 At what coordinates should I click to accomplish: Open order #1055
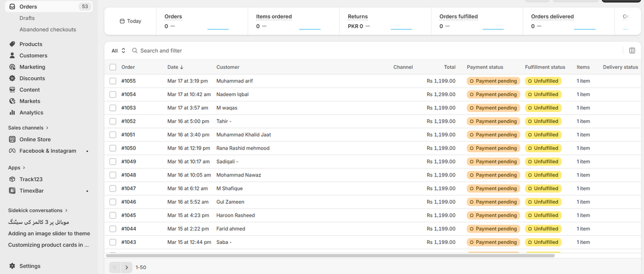click(x=128, y=81)
